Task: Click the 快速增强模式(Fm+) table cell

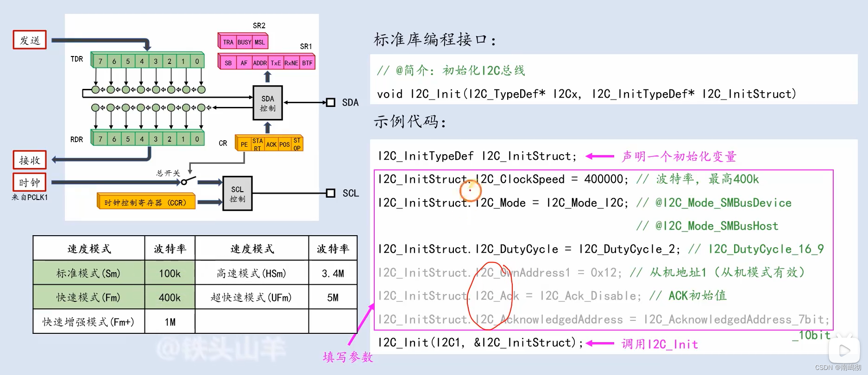Action: point(88,322)
